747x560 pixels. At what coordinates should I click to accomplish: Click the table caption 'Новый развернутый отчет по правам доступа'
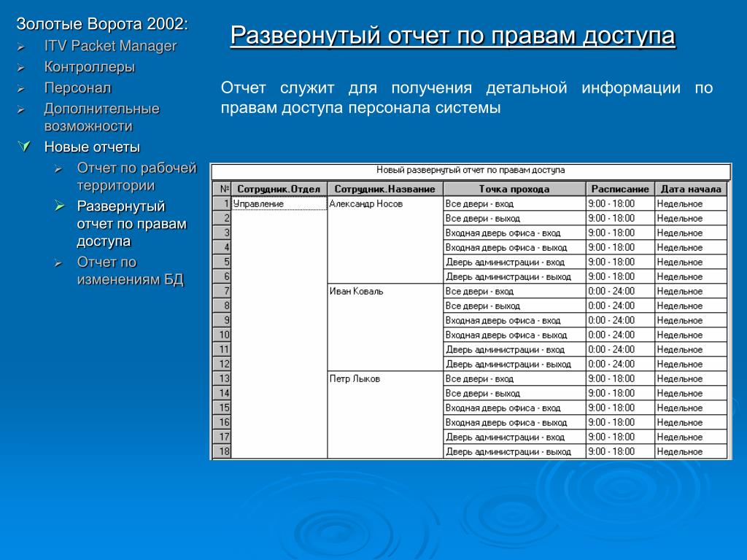pyautogui.click(x=471, y=170)
